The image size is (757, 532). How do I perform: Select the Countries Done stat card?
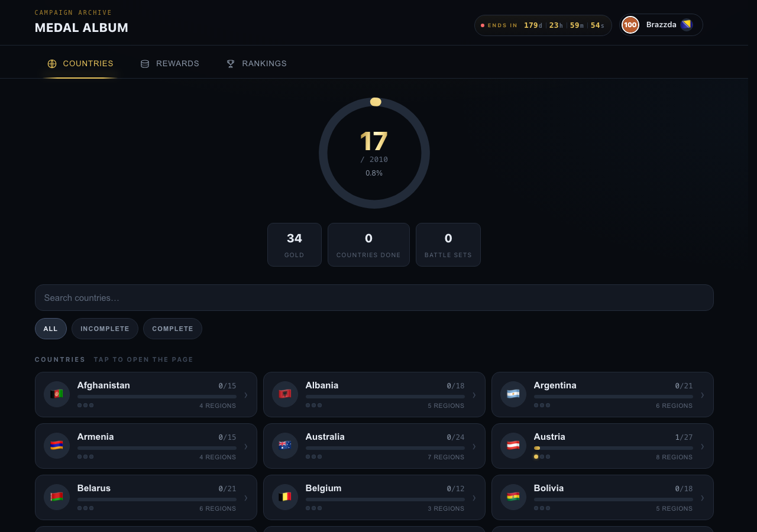coord(368,245)
